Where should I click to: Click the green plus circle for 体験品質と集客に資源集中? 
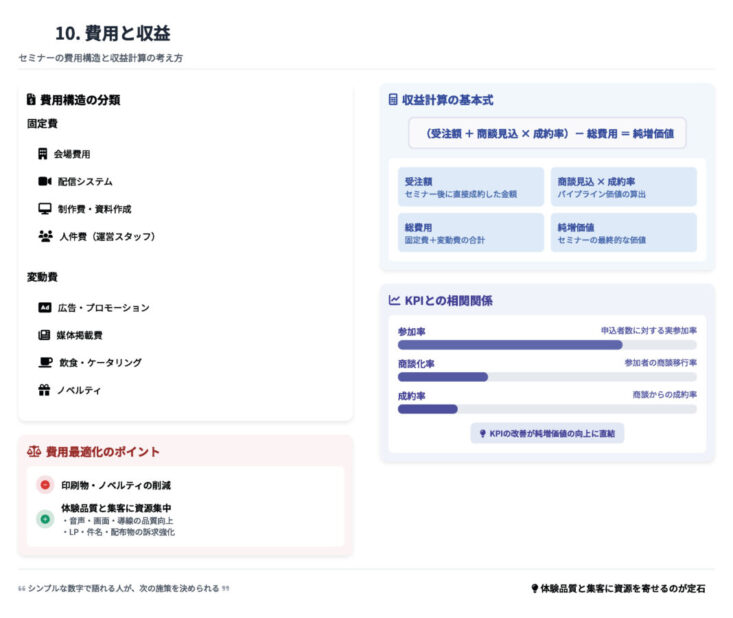(x=45, y=519)
